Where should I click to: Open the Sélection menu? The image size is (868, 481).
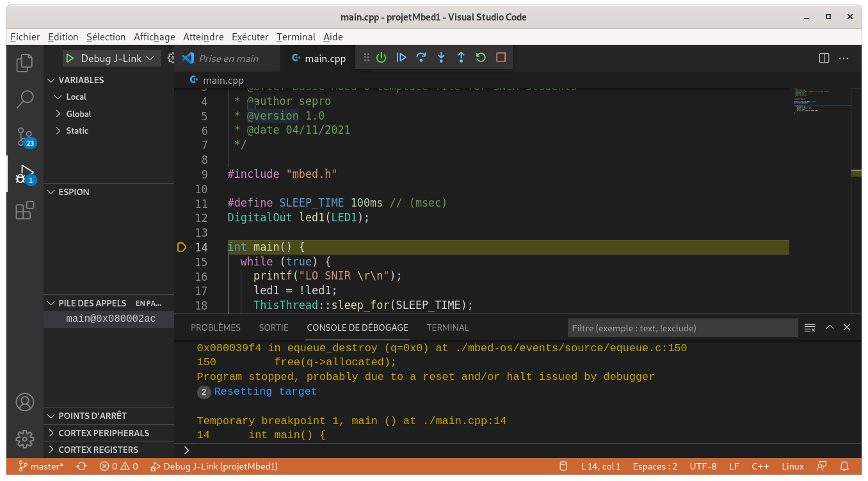coord(106,37)
